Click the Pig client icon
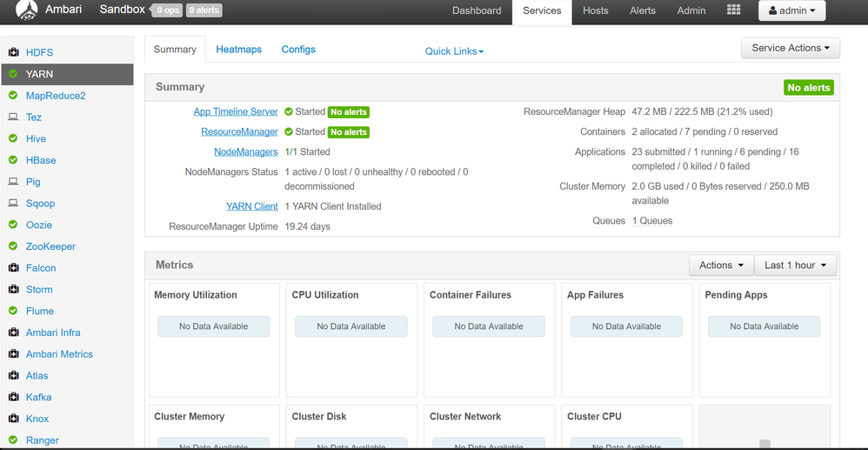The image size is (868, 450). (x=13, y=182)
